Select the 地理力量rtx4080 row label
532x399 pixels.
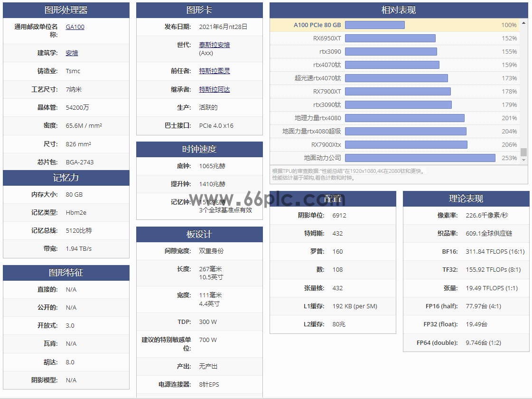click(318, 118)
